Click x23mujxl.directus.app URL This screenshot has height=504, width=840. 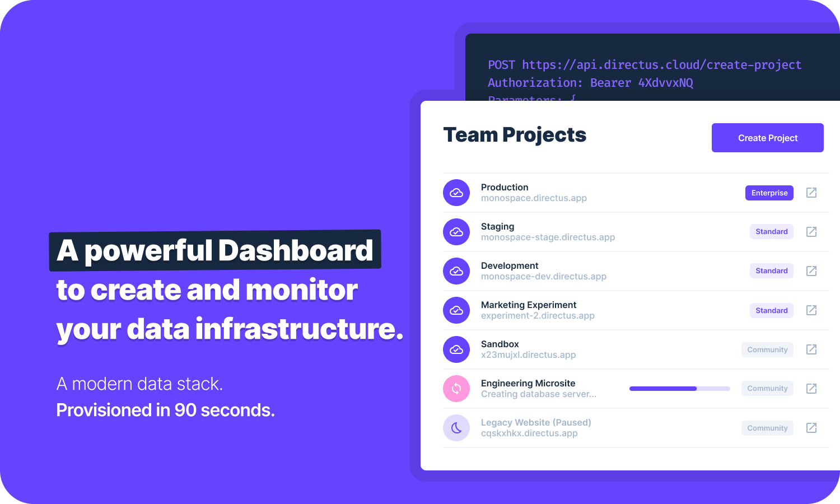pyautogui.click(x=528, y=355)
